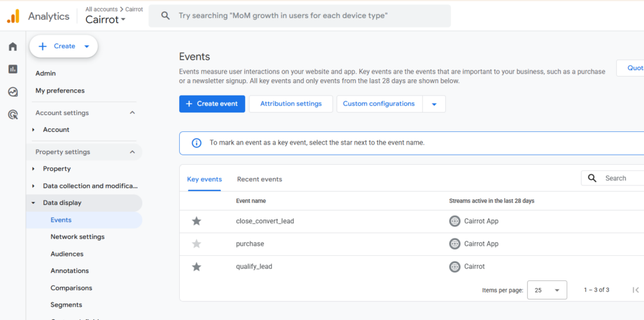Screen dimensions: 644x320
Task: Open the Home icon in left rail
Action: (13, 47)
